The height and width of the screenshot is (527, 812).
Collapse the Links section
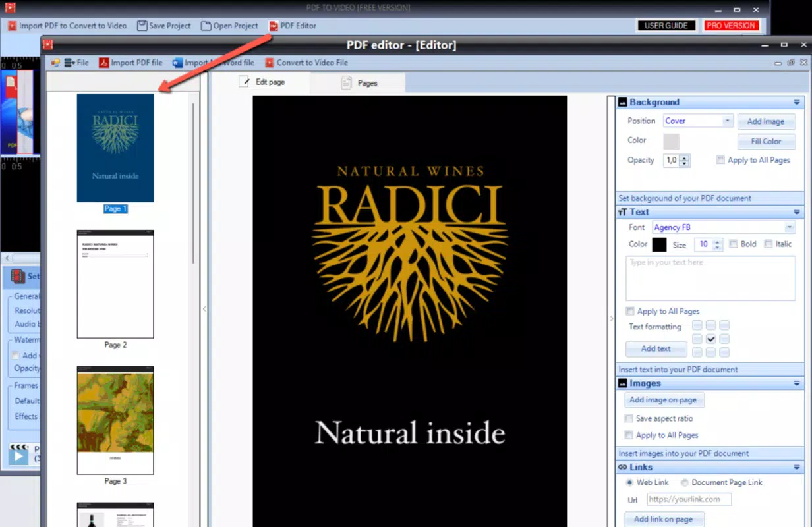click(x=796, y=467)
